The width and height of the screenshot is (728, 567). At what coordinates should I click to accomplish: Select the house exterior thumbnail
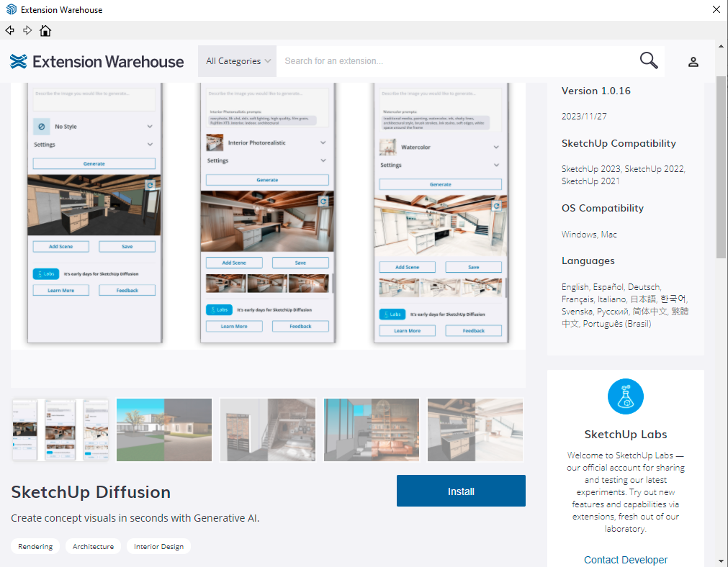point(164,430)
